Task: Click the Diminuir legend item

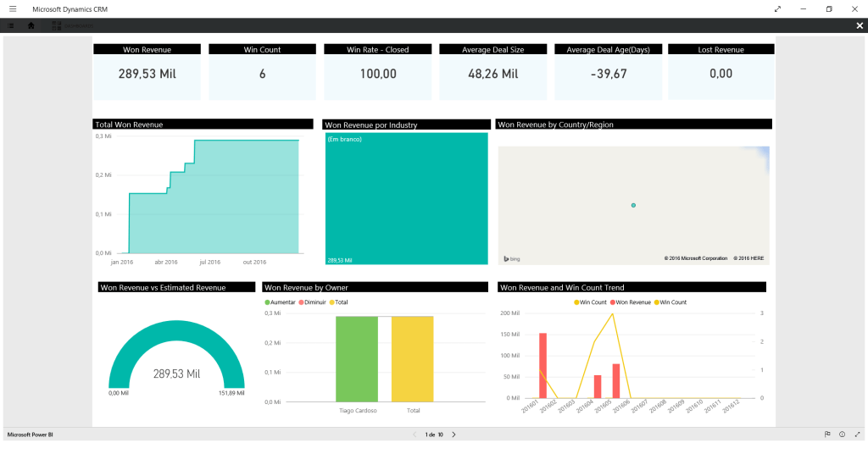Action: (x=312, y=302)
